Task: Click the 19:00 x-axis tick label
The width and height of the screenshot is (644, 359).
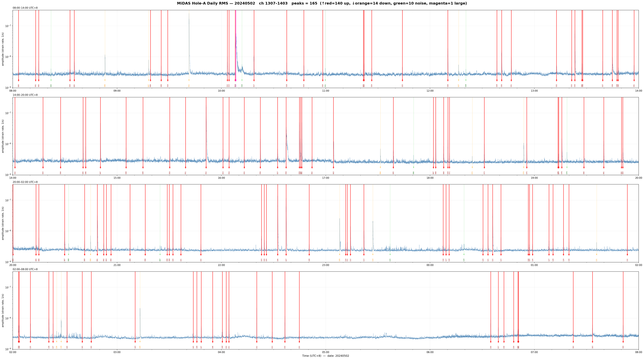Action: pos(534,178)
